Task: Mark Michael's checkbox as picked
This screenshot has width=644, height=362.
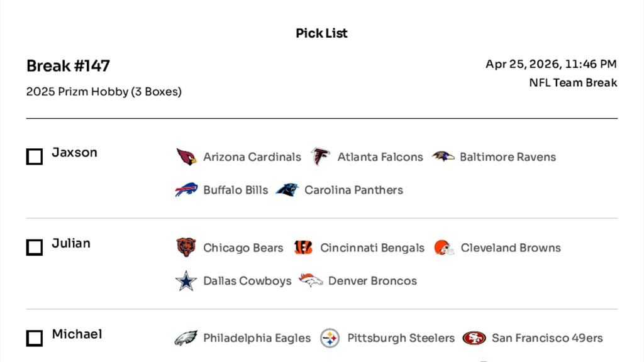Action: click(x=35, y=339)
